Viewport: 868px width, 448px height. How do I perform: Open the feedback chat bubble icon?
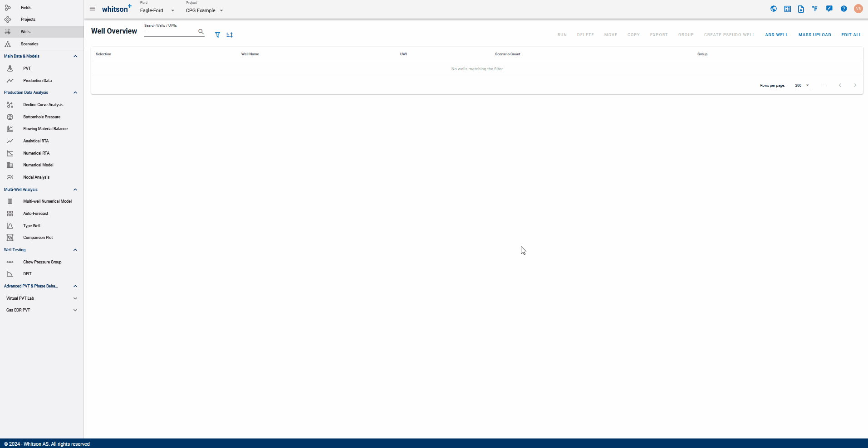(x=829, y=9)
